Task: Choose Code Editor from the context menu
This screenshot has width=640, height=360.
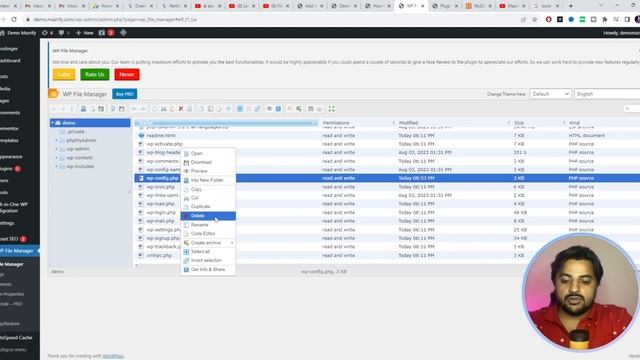Action: coord(208,233)
